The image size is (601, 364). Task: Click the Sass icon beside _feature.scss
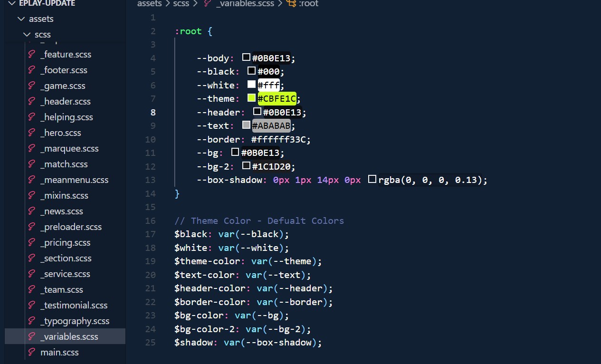pos(32,54)
